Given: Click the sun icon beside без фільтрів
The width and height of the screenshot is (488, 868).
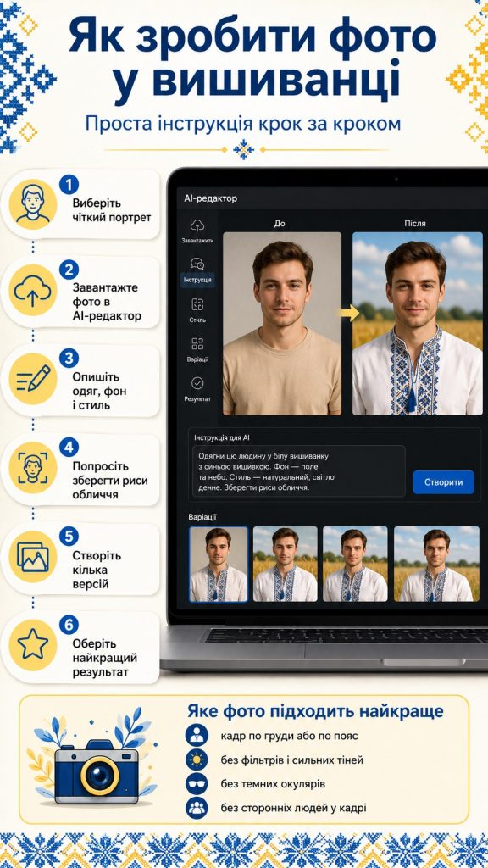Looking at the screenshot, I should click(197, 759).
